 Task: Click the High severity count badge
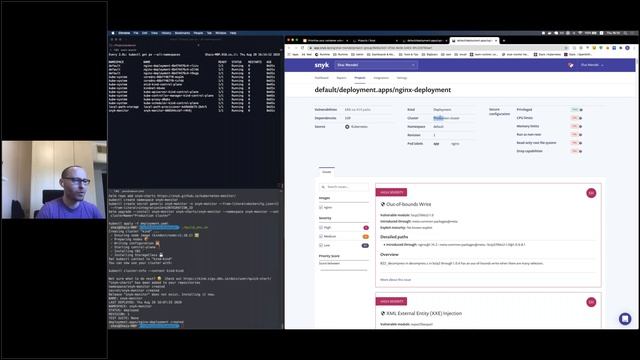[366, 227]
